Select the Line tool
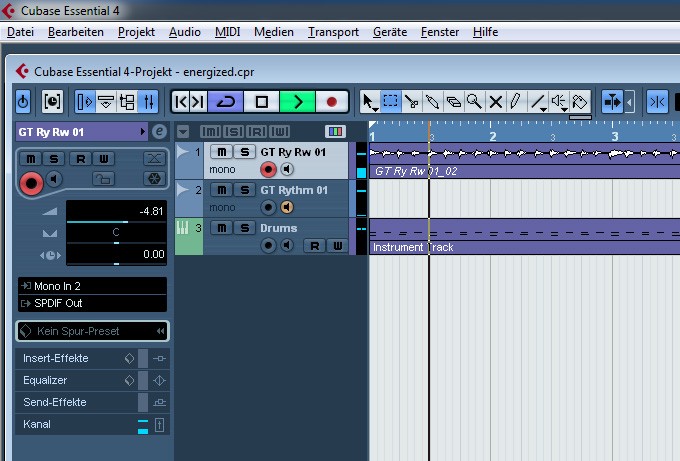 coord(538,102)
